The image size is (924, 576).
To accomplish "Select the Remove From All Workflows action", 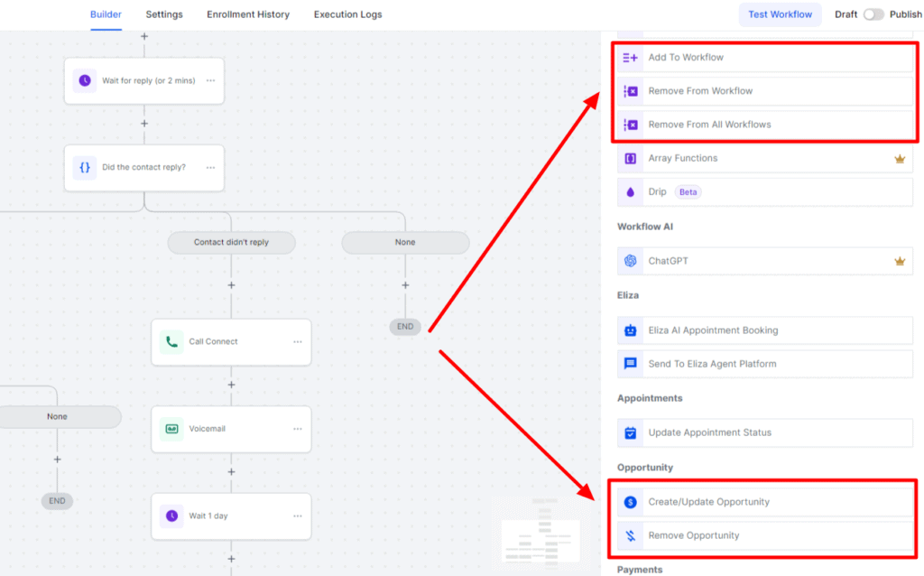I will tap(765, 125).
